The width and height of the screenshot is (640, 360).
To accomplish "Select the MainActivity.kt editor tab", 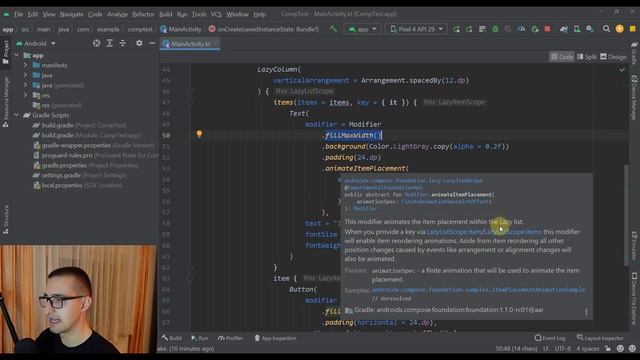I will (x=190, y=44).
